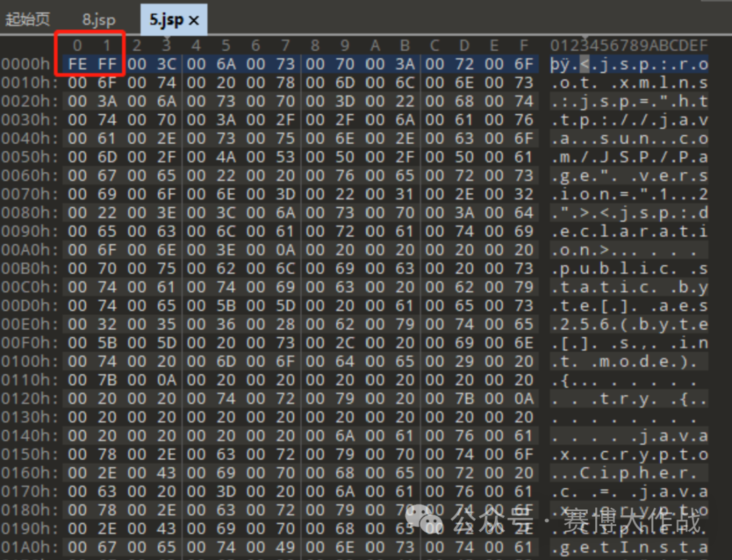Select column header F in the hex ruler
Screen dimensions: 732x560
tap(524, 45)
